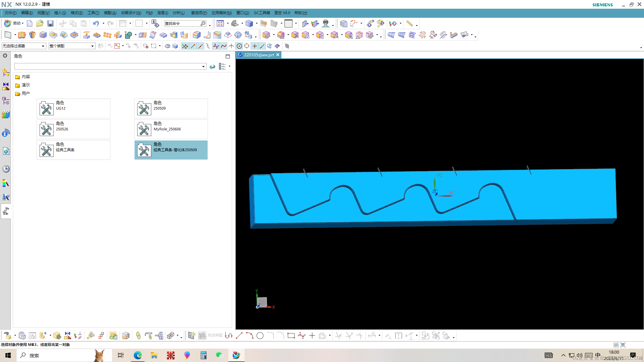Click the Fit view icon

coord(220,23)
